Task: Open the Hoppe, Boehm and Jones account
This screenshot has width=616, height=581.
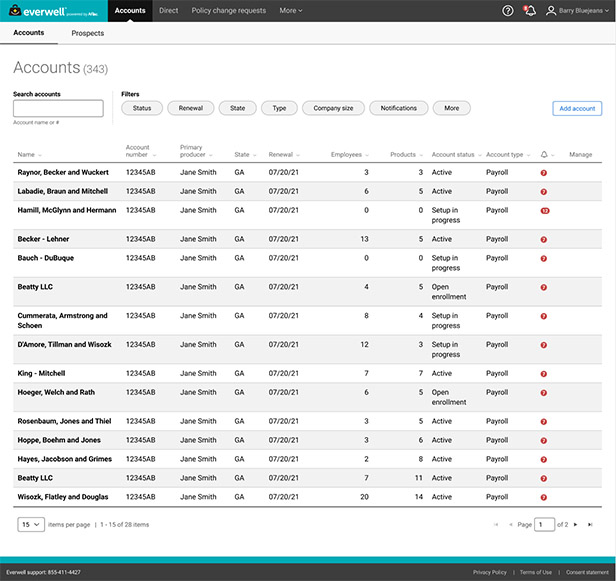Action: [59, 440]
